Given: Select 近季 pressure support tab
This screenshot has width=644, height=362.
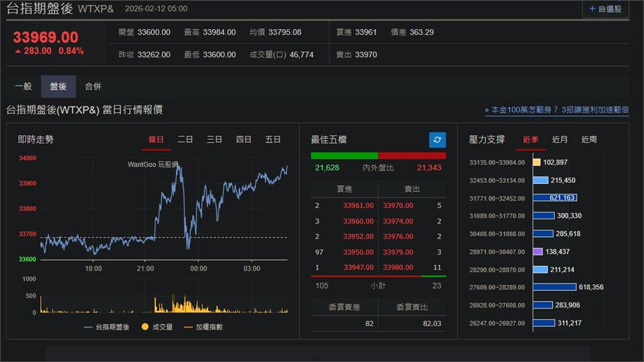Looking at the screenshot, I should [531, 140].
